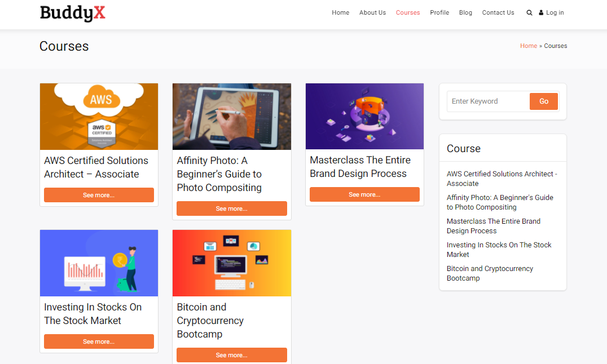The image size is (607, 364).
Task: See more on Bitcoin Bootcamp card
Action: 232,355
